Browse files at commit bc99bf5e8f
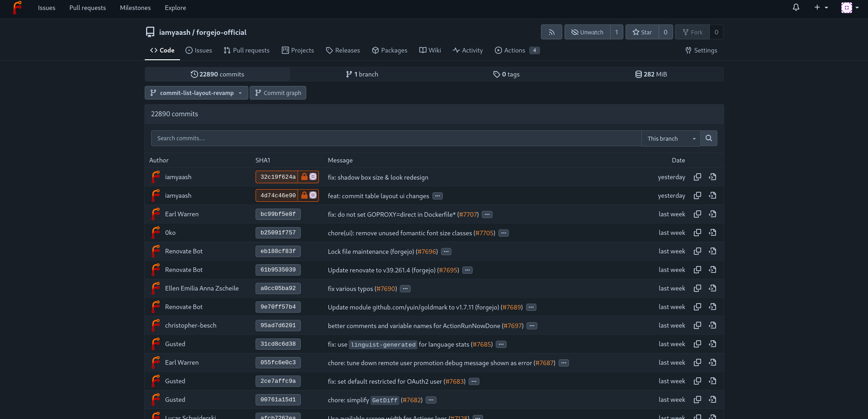Image resolution: width=868 pixels, height=419 pixels. pyautogui.click(x=712, y=214)
